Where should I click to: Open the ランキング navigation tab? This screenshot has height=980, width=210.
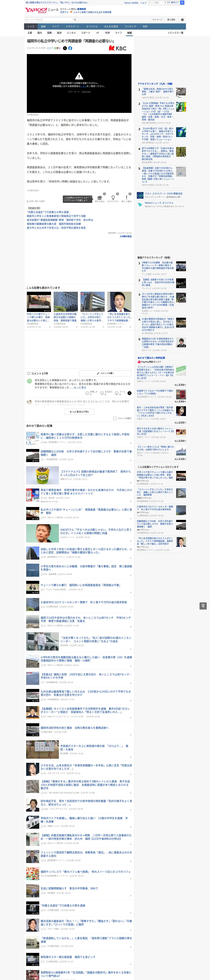click(x=130, y=27)
